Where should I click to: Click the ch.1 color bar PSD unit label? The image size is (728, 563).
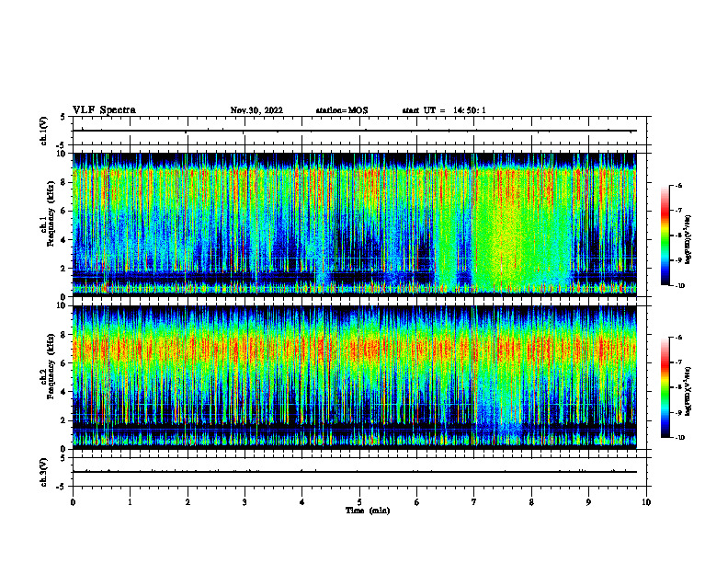pos(688,240)
